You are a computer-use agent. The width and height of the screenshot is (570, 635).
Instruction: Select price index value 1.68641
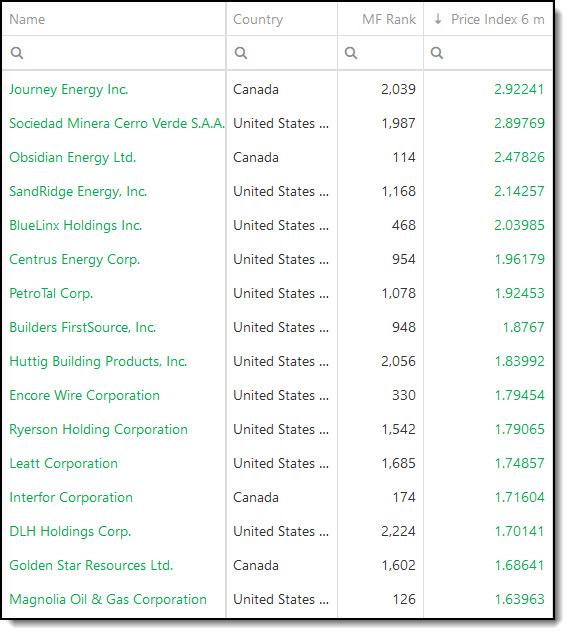pos(520,566)
